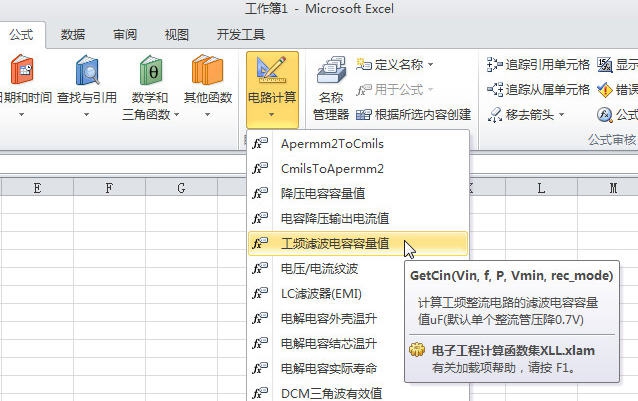Viewport: 638px width, 401px height.
Task: Click fx icon beside 电容降压输出电流值
Action: (260, 218)
